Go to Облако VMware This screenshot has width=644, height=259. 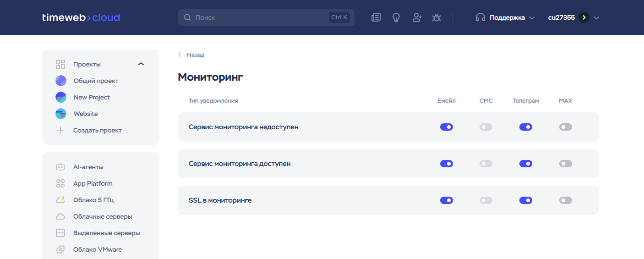tap(98, 249)
